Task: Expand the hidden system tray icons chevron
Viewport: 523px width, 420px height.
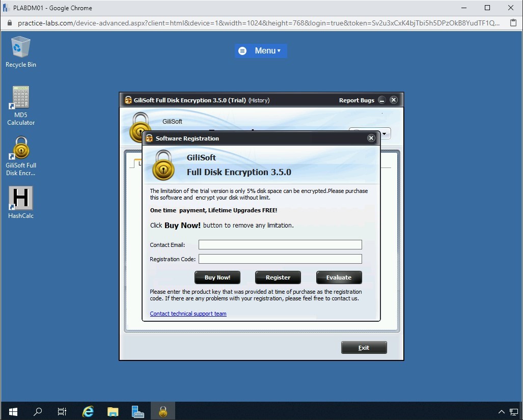Action: point(501,411)
